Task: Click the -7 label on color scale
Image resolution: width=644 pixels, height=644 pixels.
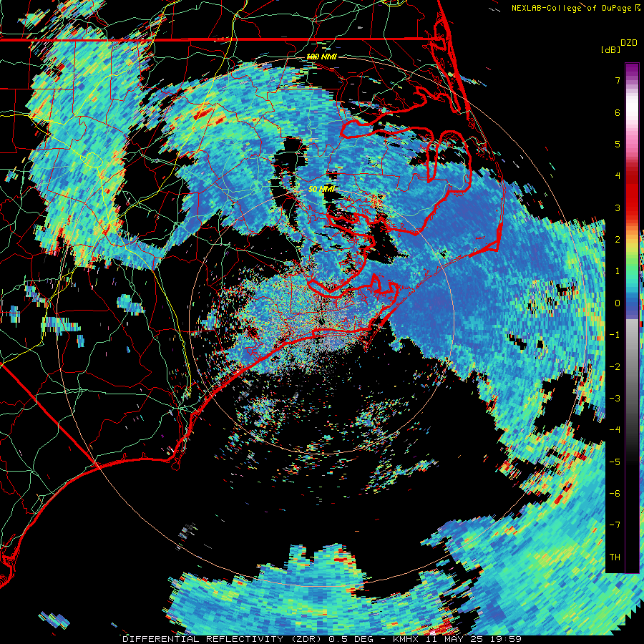Action: point(615,525)
